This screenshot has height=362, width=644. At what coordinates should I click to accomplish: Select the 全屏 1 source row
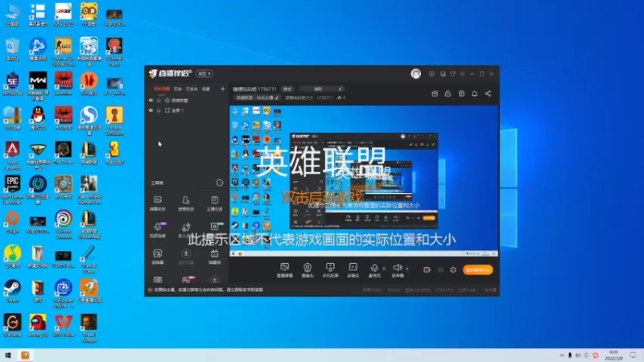pyautogui.click(x=188, y=110)
